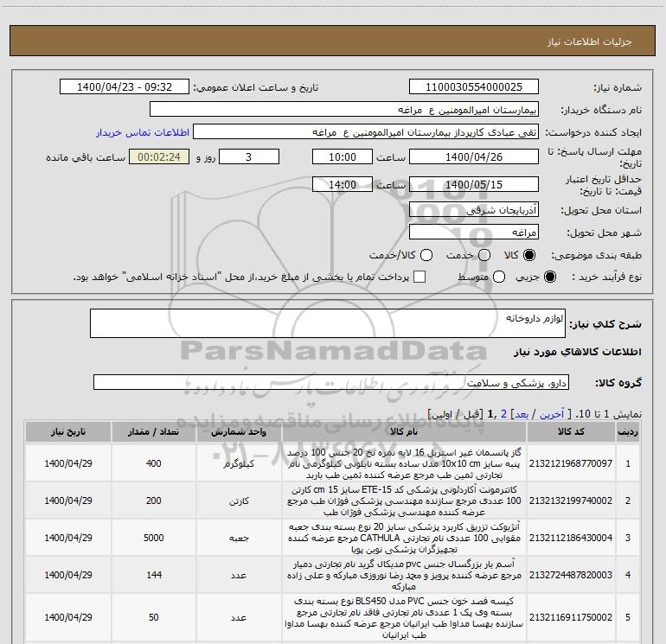This screenshot has width=666, height=644.
Task: Click the گاز پانسمان item description
Action: click(x=404, y=463)
